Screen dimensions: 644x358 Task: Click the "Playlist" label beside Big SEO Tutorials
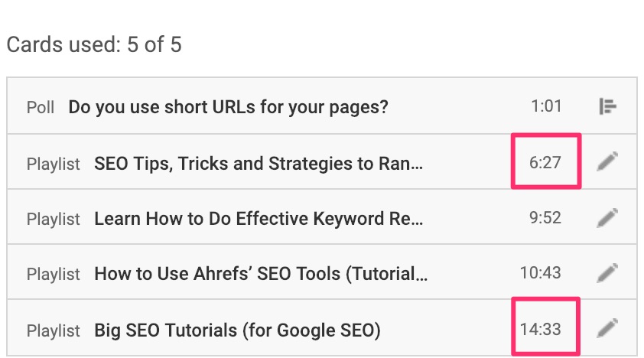pos(53,331)
